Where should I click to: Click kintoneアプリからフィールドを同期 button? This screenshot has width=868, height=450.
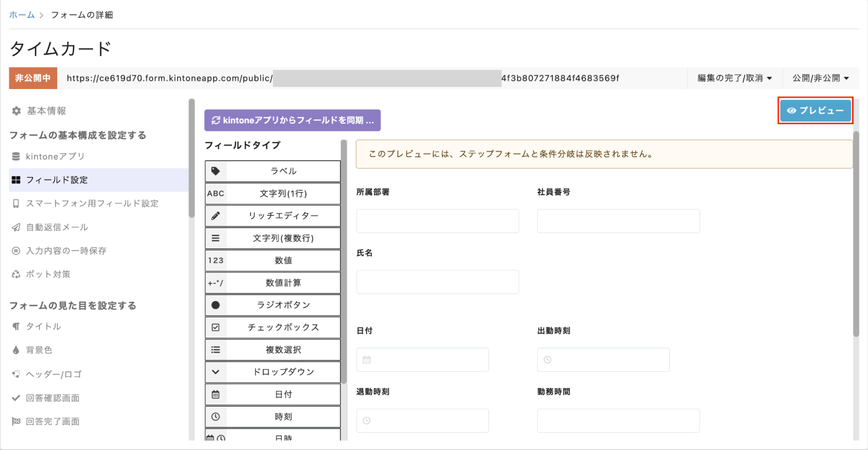[x=292, y=120]
